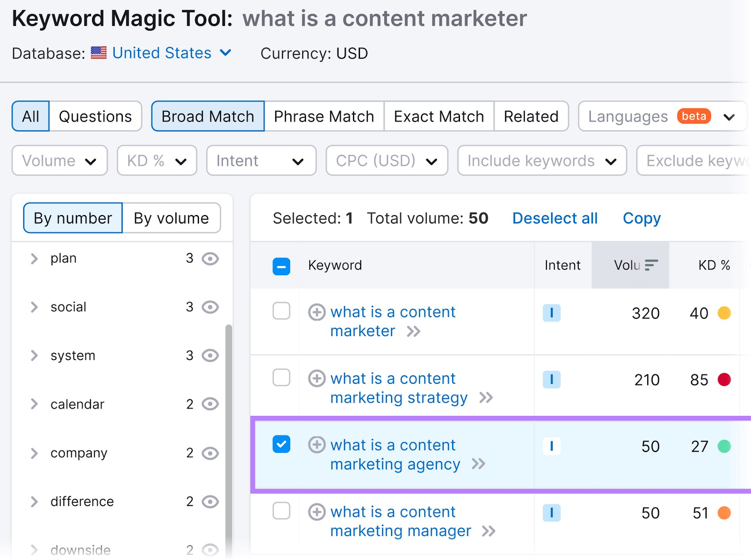Check the box for "what is a content marketing strategy"
Viewport: 751px width, 560px height.
(x=281, y=378)
